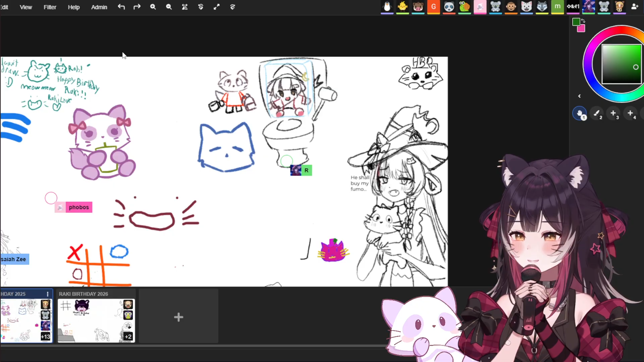
Task: Zoom out with the magnifier minus icon
Action: click(x=169, y=7)
